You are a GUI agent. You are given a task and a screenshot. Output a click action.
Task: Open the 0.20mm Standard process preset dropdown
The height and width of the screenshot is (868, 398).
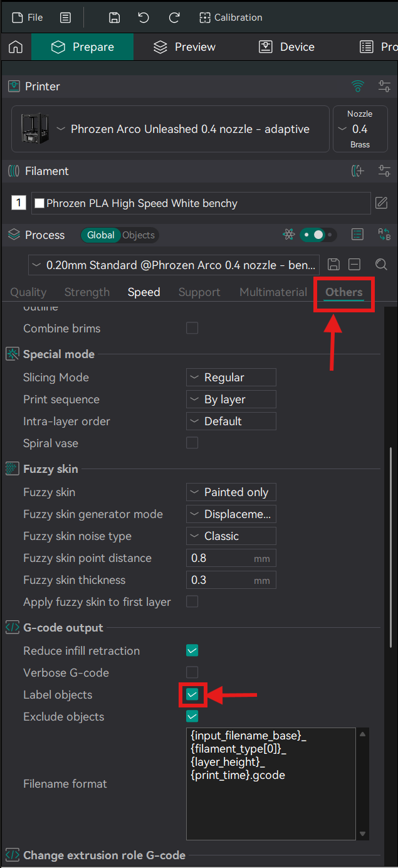[174, 265]
